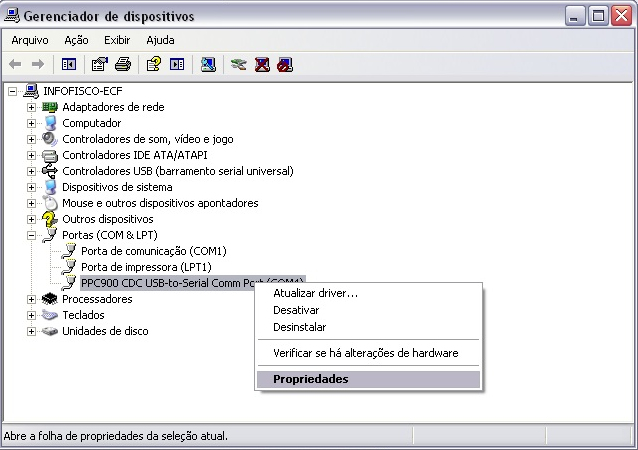Choose Desinstalar in the context menu

click(369, 327)
